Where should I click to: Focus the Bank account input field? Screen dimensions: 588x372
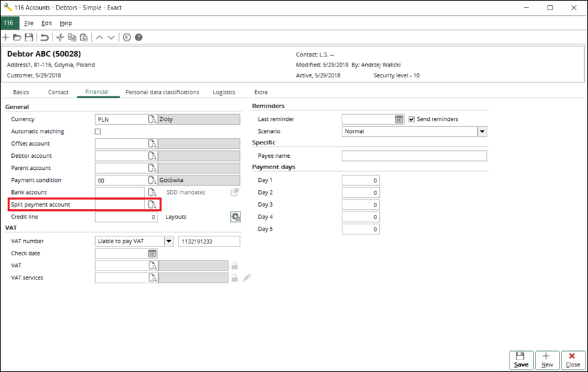click(x=120, y=192)
